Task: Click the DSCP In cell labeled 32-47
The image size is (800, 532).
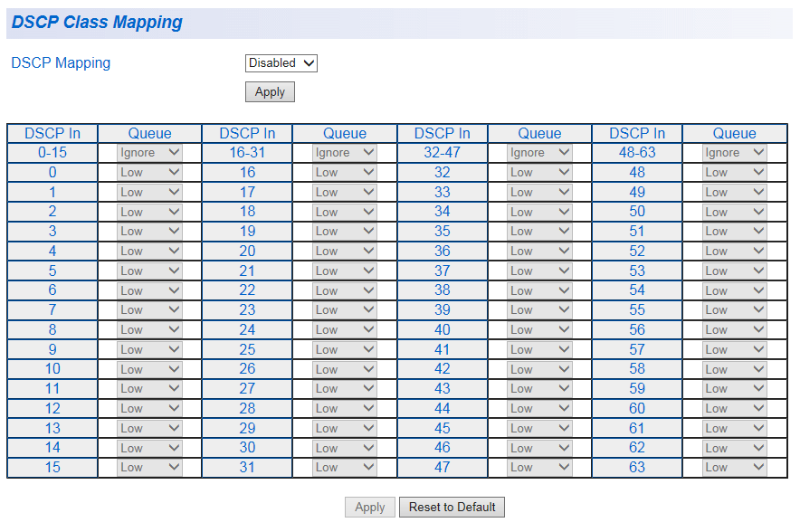Action: point(443,153)
